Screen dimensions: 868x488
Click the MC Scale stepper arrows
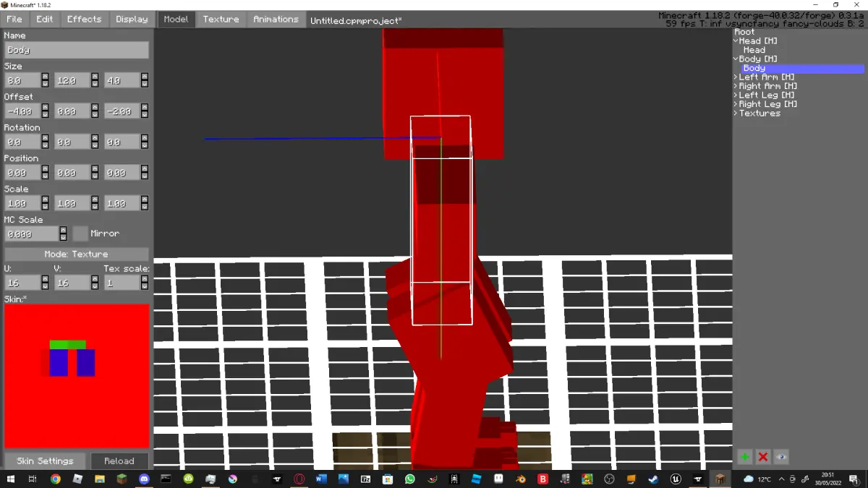click(x=63, y=234)
